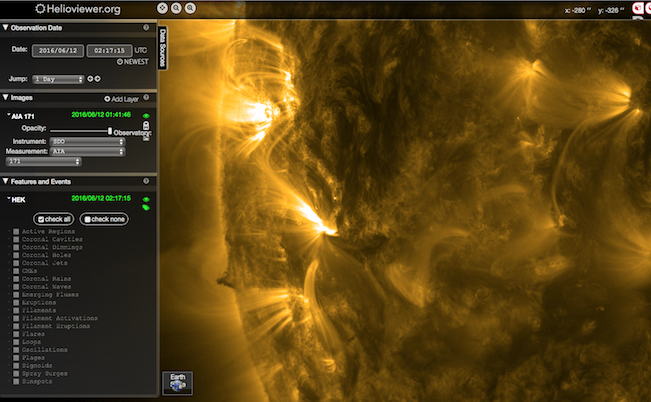Check the Eruptions checkbox
The width and height of the screenshot is (651, 402).
tap(16, 302)
